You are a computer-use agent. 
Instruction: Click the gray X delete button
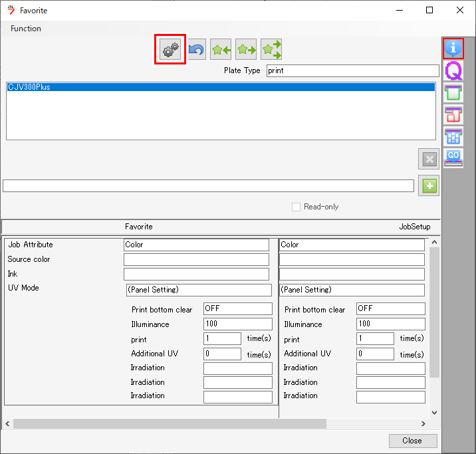[429, 159]
